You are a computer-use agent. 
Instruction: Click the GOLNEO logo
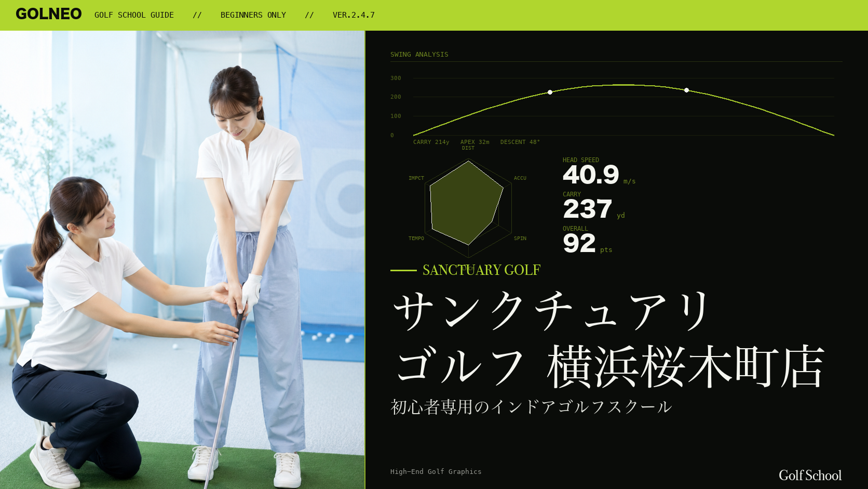point(49,14)
